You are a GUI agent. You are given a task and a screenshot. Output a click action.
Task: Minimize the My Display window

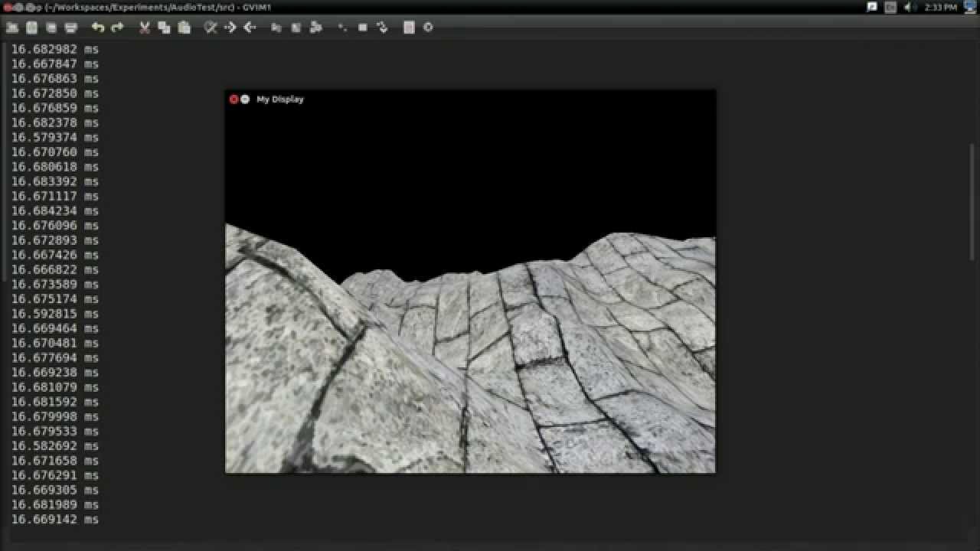[245, 99]
